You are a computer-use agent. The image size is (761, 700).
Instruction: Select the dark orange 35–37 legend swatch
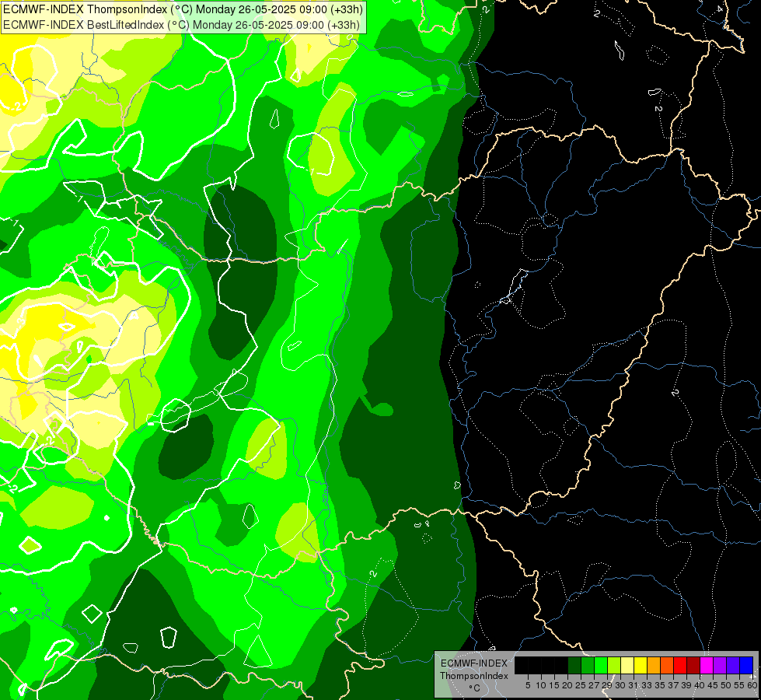667,665
